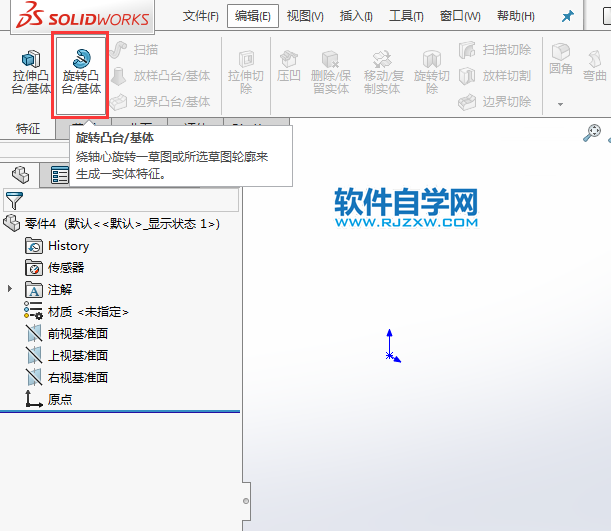Select the 上视基准面 top plane
Screen dimensions: 611x531
66,355
